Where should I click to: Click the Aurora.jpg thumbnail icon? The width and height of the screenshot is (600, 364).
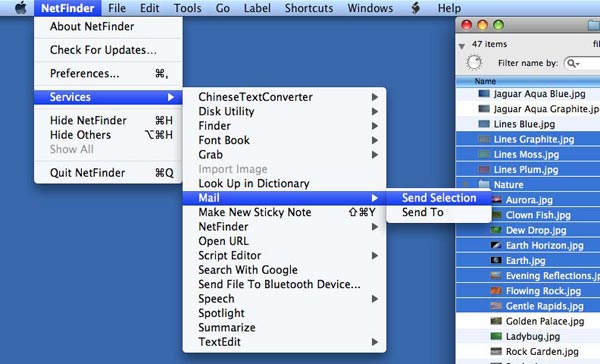click(496, 200)
